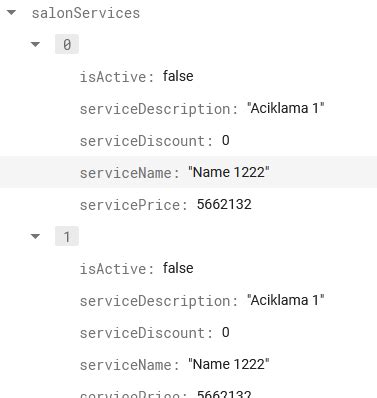Click "Aciklama 1" value in item 0
The height and width of the screenshot is (398, 377).
point(286,108)
